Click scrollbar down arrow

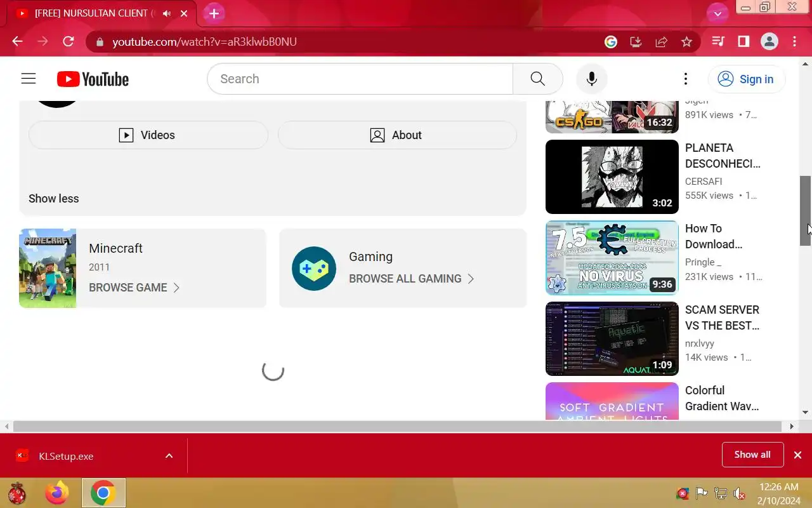pos(806,413)
